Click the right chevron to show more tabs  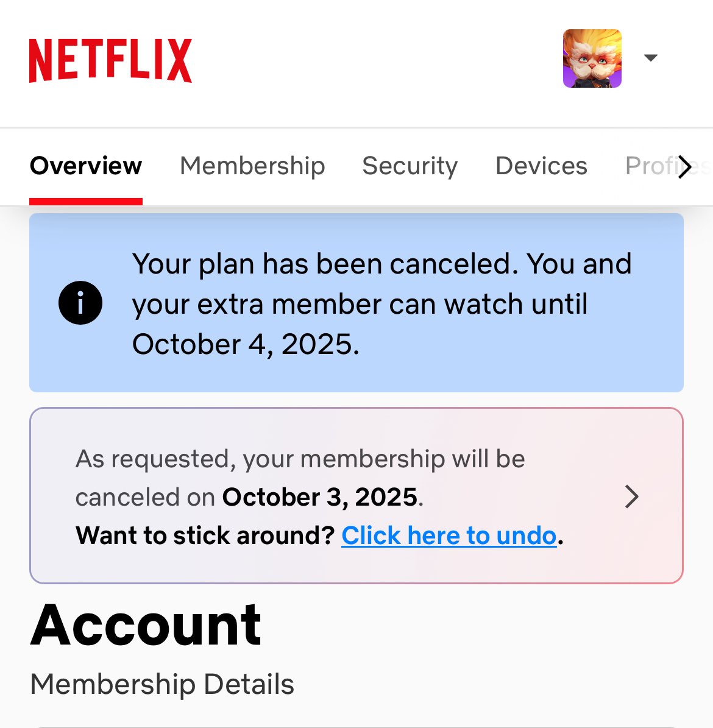coord(685,167)
